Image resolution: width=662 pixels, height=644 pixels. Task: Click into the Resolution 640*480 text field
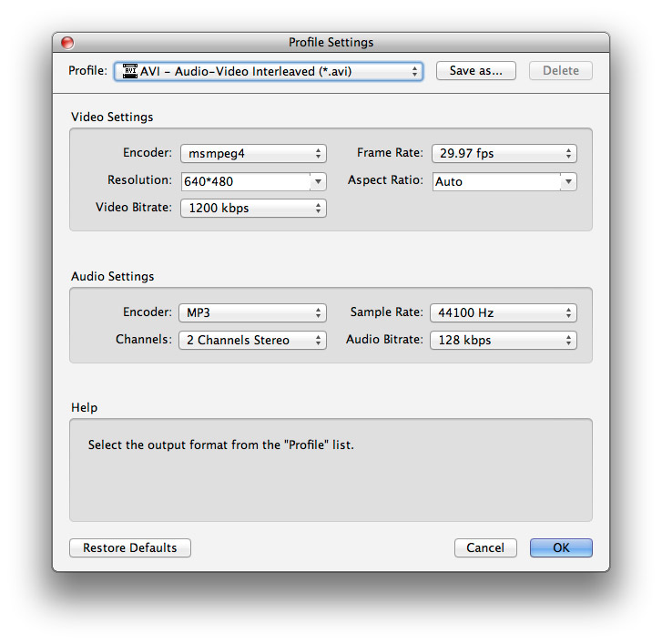(244, 181)
